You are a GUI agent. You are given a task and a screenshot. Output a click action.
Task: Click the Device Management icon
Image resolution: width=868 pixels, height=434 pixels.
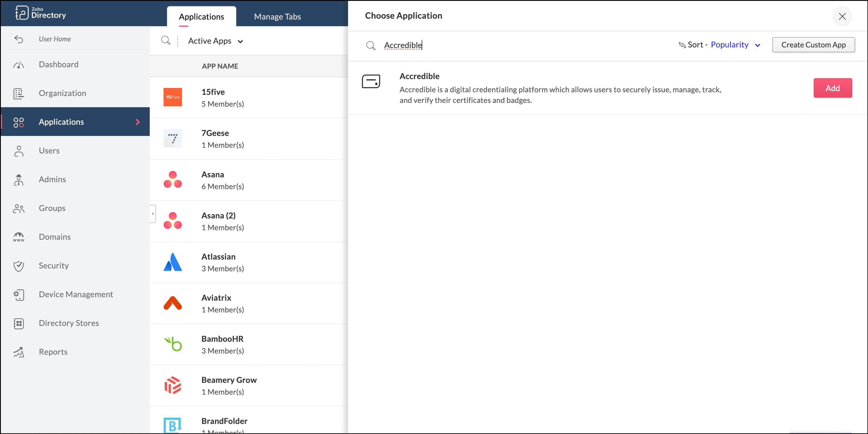(x=18, y=295)
